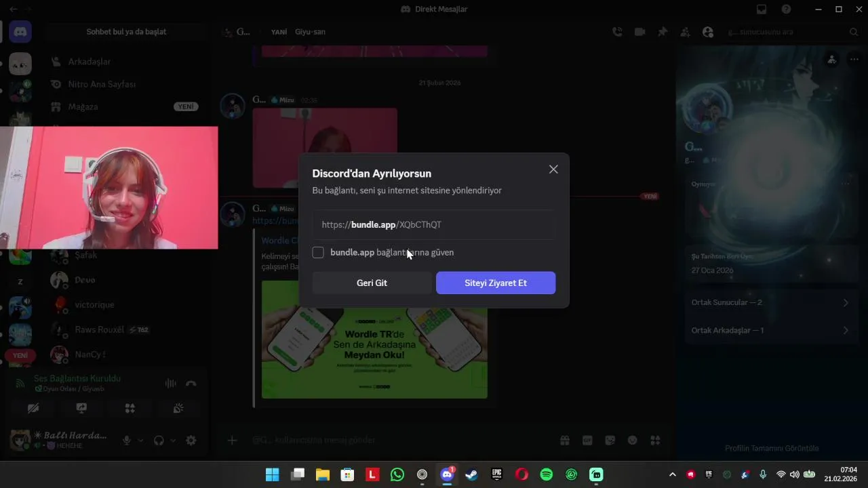This screenshot has width=868, height=488.
Task: Open the three-dots menu on the profile panel
Action: click(854, 60)
